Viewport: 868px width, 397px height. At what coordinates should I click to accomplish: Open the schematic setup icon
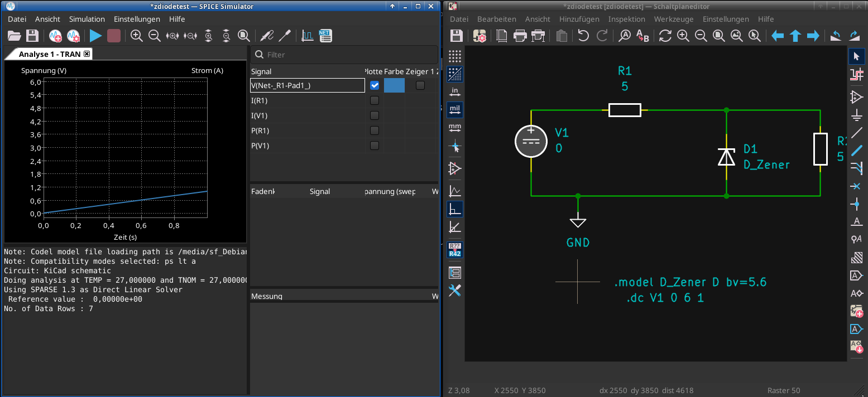479,36
